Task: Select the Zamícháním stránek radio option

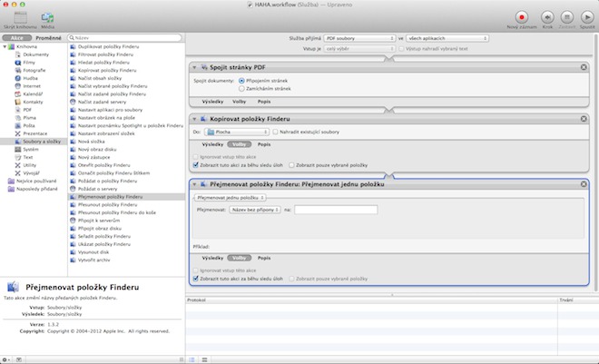Action: [241, 88]
